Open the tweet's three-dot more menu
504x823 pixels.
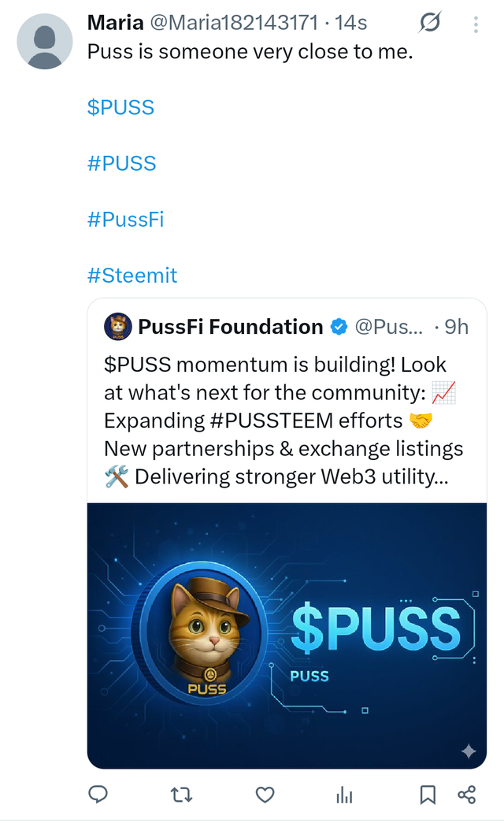(476, 24)
